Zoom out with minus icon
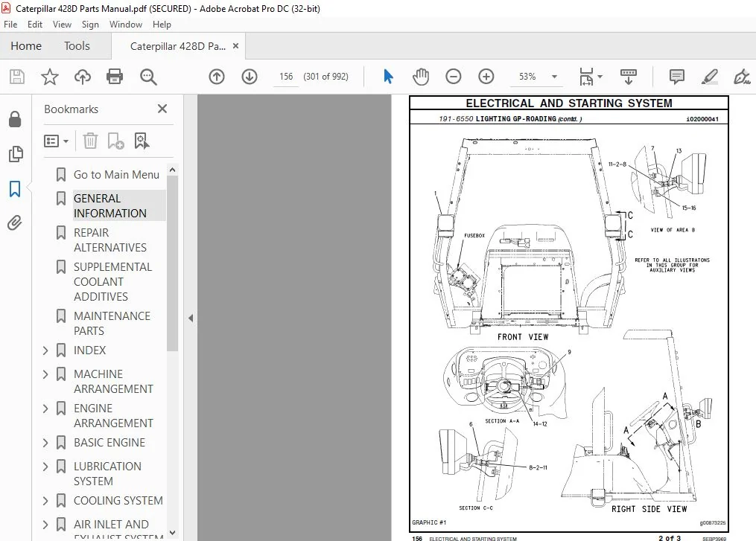756x541 pixels. pos(453,77)
